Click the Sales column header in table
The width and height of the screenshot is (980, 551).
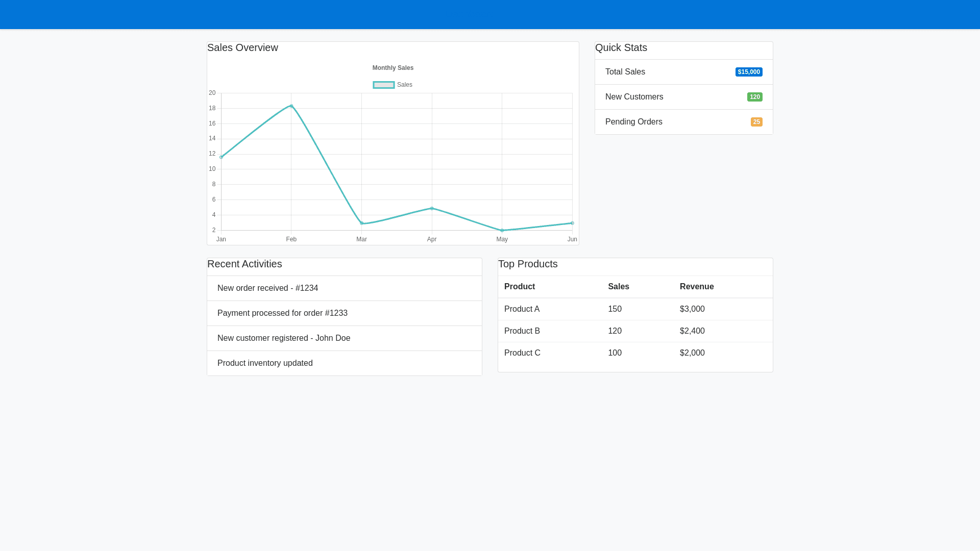(x=619, y=287)
